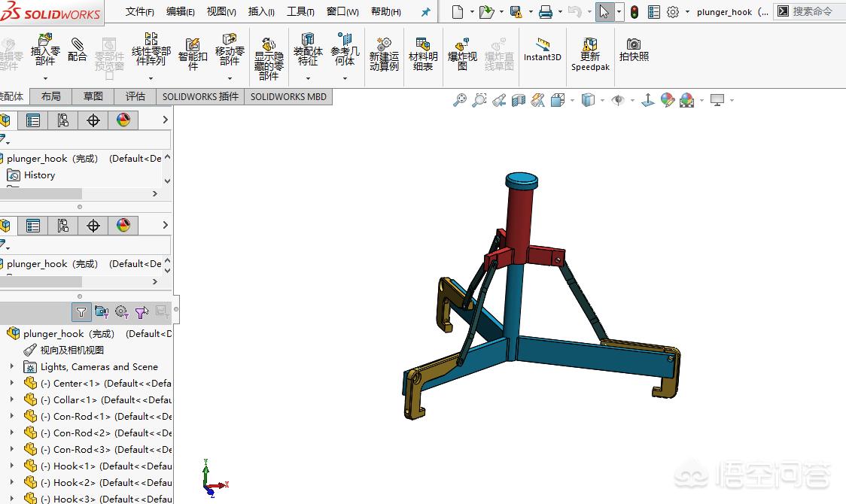
Task: Select the Move Component (移动零部件) tool
Action: click(230, 50)
